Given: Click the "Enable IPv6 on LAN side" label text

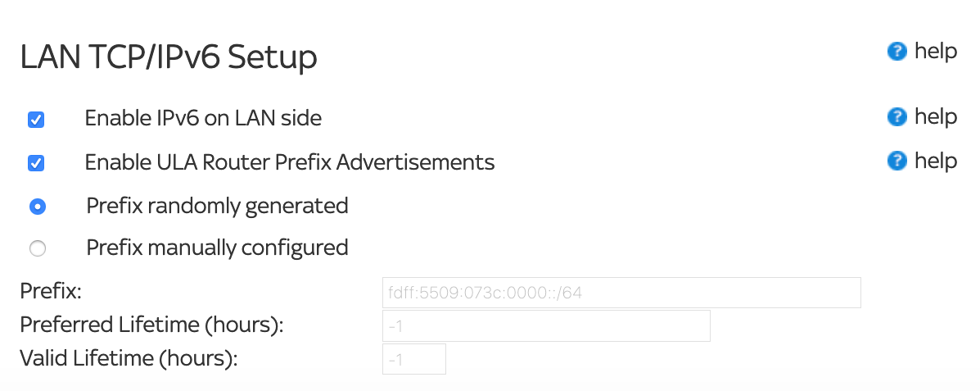Looking at the screenshot, I should coord(203,118).
